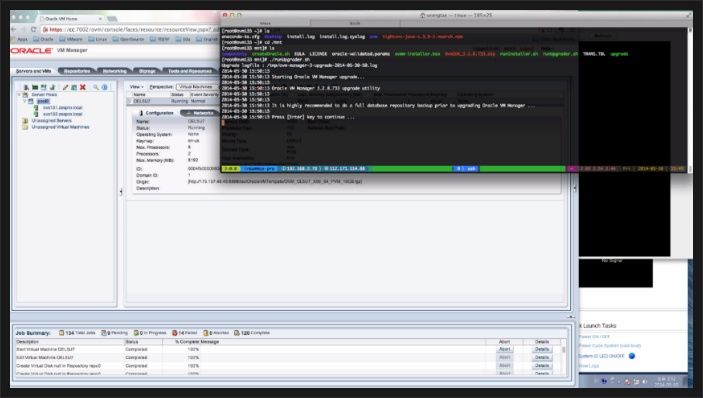Click the magnifier Find icon
Image resolution: width=703 pixels, height=398 pixels.
click(x=95, y=87)
